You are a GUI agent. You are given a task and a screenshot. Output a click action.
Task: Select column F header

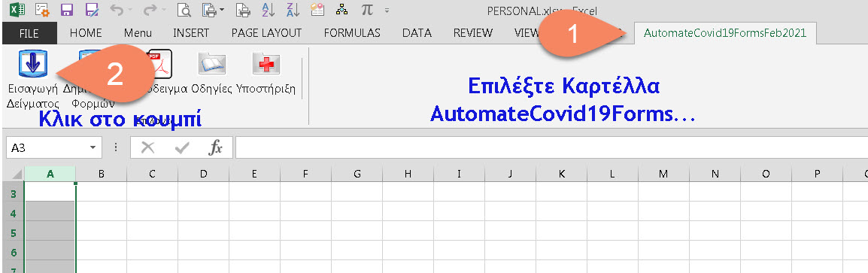click(x=305, y=174)
